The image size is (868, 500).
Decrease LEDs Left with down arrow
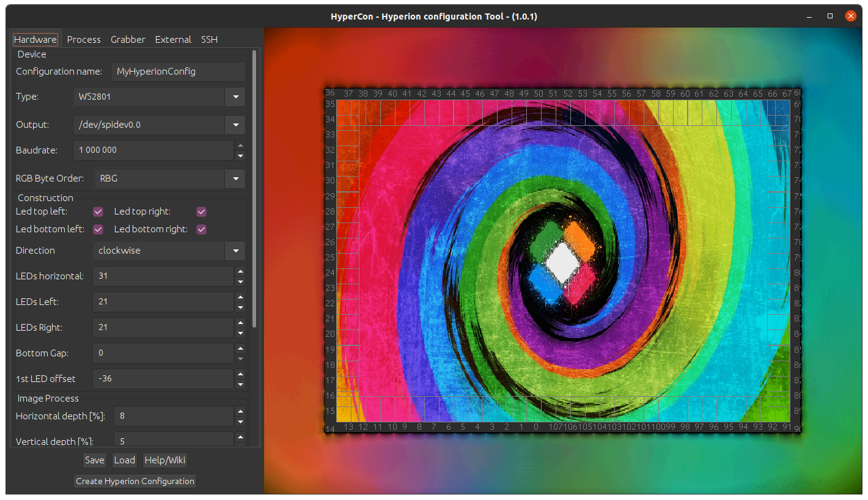[x=240, y=307]
